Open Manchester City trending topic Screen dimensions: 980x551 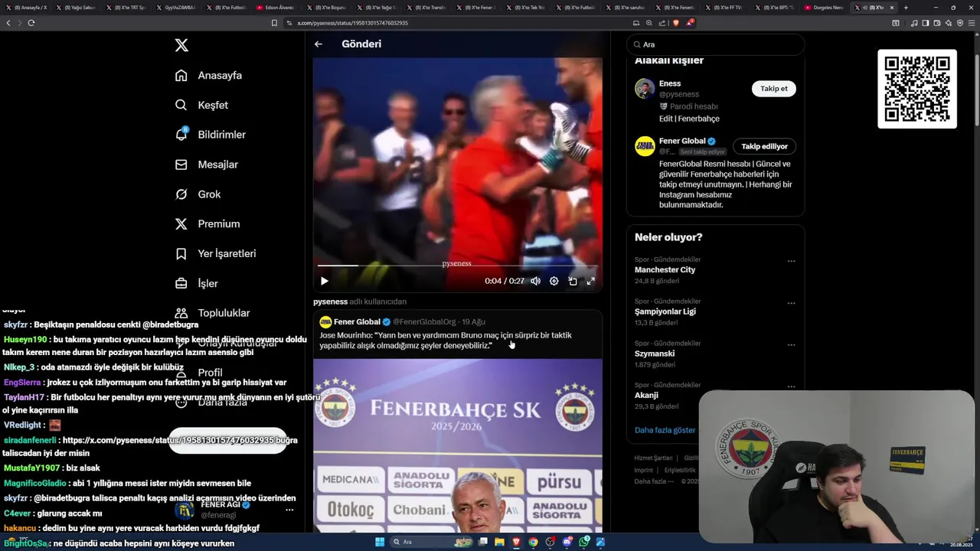665,270
